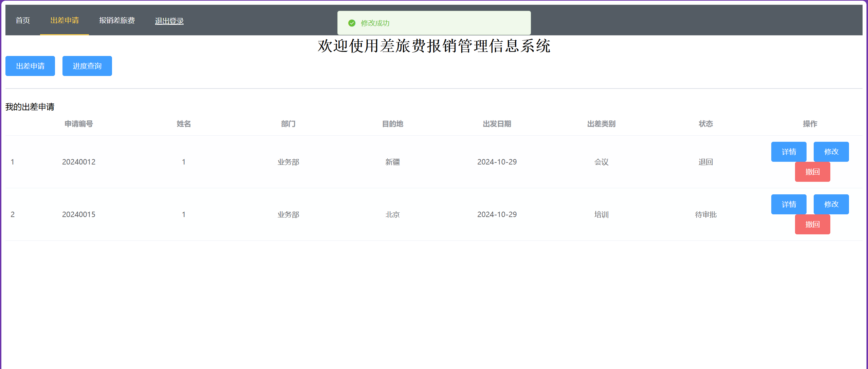
Task: View 详情 for application 20240012
Action: [789, 152]
